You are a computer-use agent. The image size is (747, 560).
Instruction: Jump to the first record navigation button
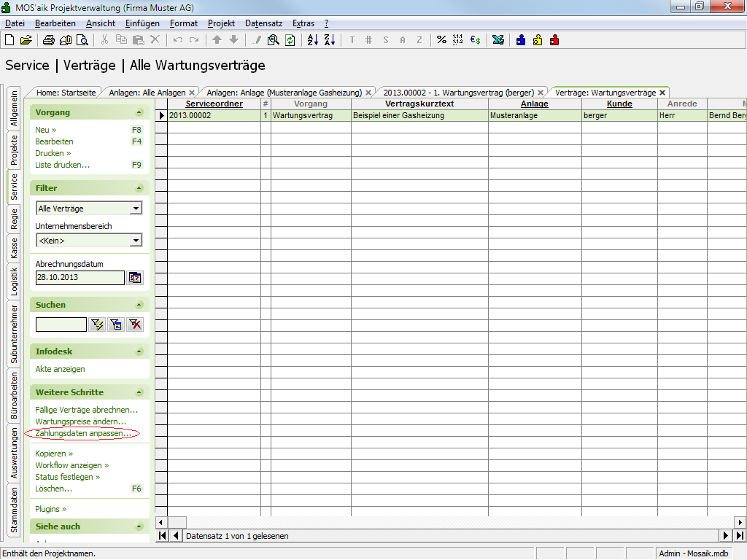click(162, 536)
